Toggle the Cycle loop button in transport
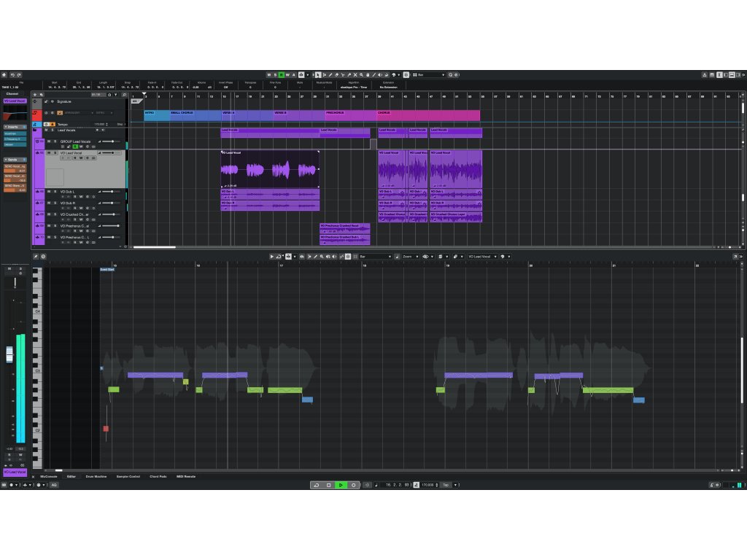 316,485
